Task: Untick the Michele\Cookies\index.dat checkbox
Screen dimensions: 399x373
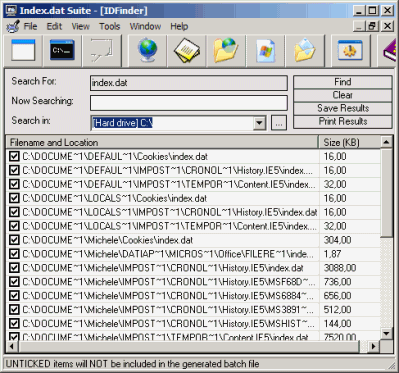Action: point(14,240)
